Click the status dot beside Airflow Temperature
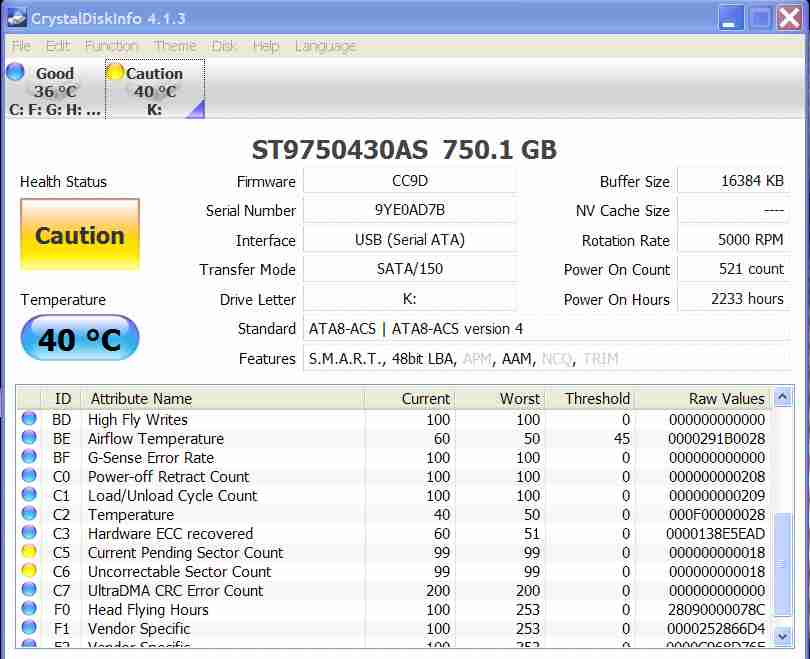The width and height of the screenshot is (810, 659). pos(29,438)
